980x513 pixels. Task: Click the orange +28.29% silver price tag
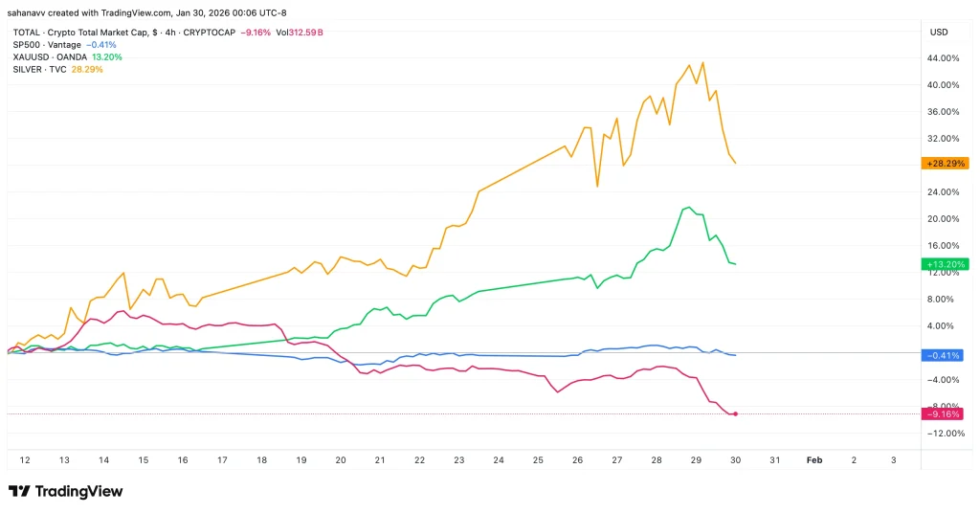tap(945, 164)
